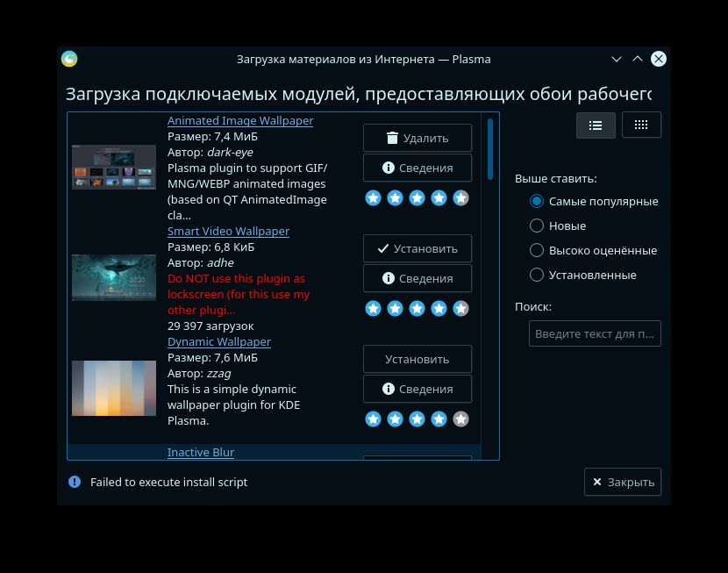
Task: Rate Dynamic Wallpaper with first star
Action: 374,419
